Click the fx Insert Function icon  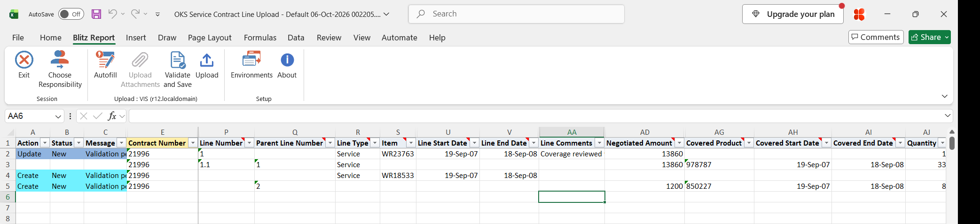point(112,116)
